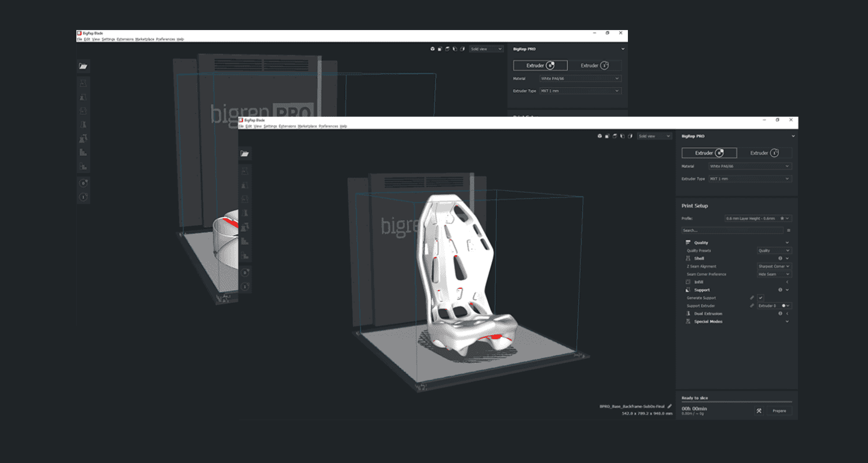Choose extruder 1 circle in back window toolbar

click(x=83, y=197)
